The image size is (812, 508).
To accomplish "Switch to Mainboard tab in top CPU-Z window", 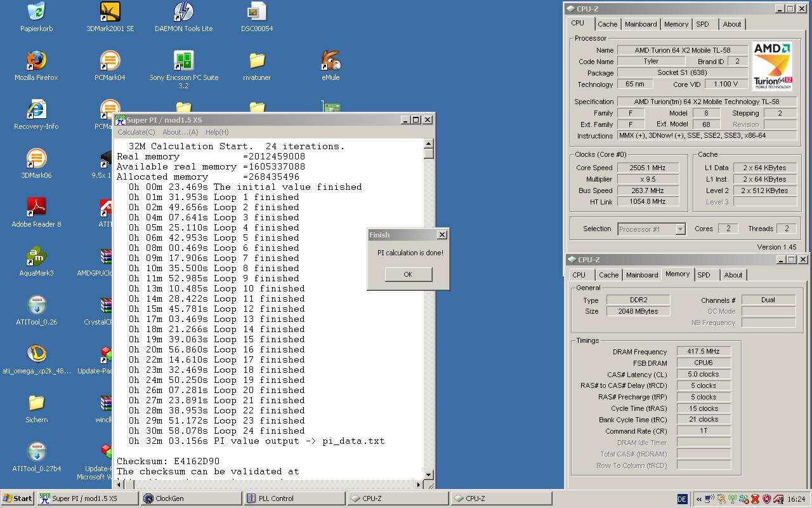I will pos(641,24).
